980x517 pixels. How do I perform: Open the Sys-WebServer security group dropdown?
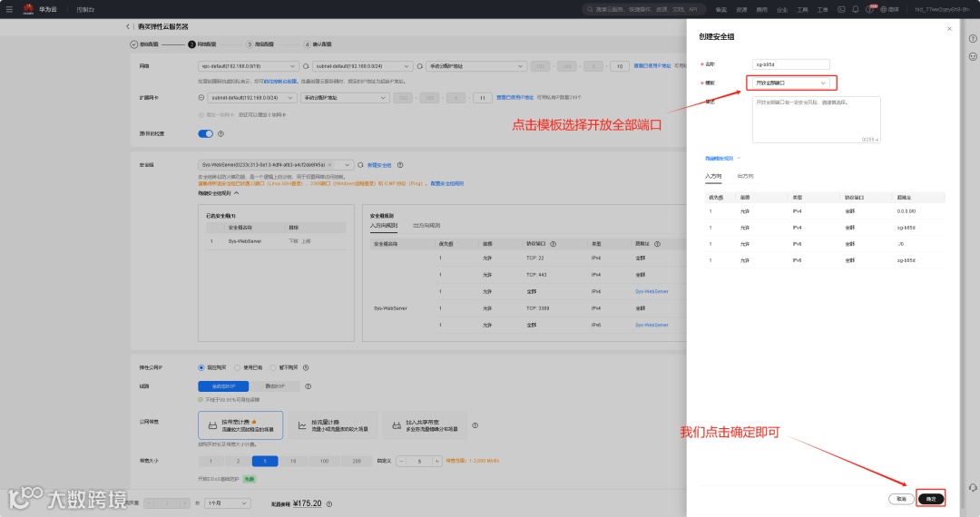276,165
